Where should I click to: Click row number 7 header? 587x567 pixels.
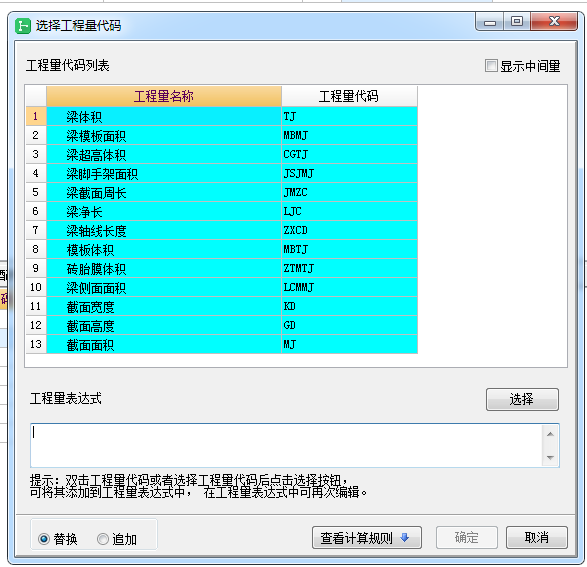pyautogui.click(x=36, y=230)
